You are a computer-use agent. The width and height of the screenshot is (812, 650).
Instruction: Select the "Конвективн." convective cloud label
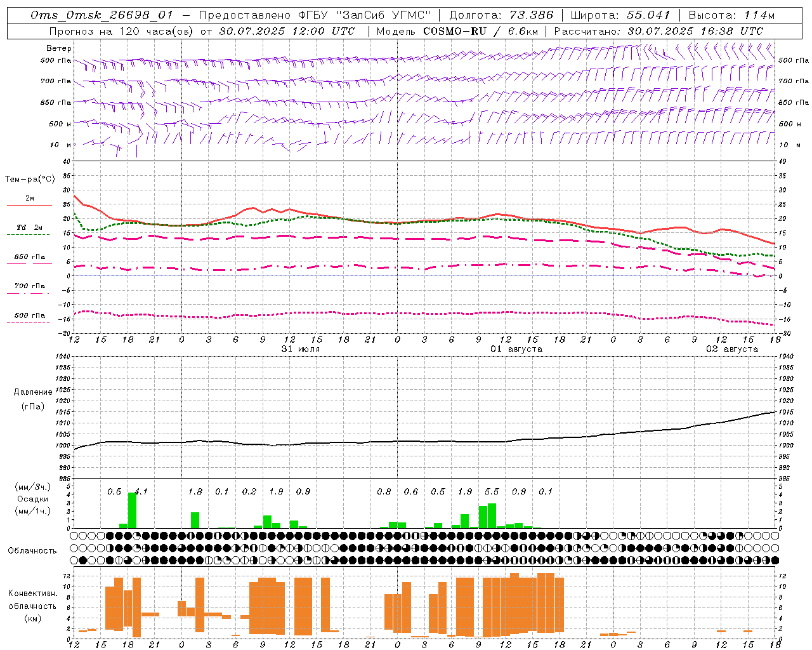[32, 594]
